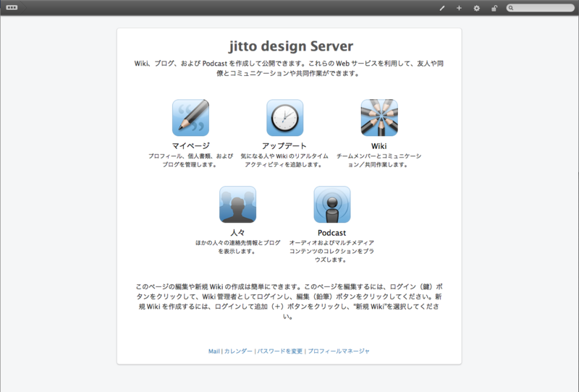Viewport: 579px width, 392px height.
Task: Click the plus add icon in toolbar
Action: point(459,8)
